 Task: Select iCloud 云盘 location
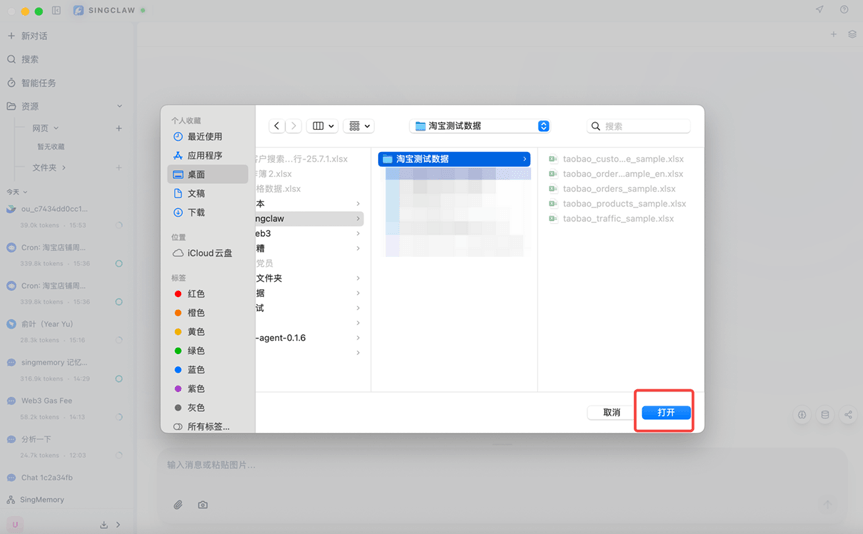click(209, 254)
